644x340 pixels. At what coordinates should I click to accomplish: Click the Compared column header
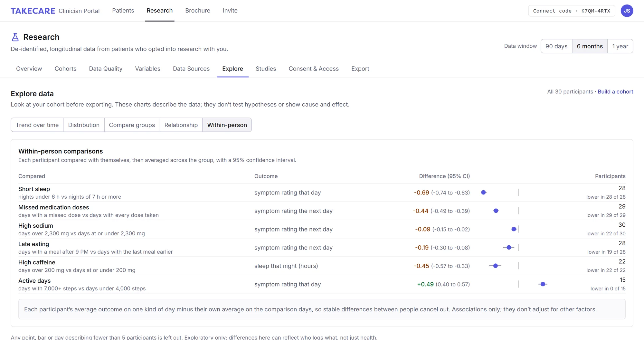pyautogui.click(x=32, y=176)
